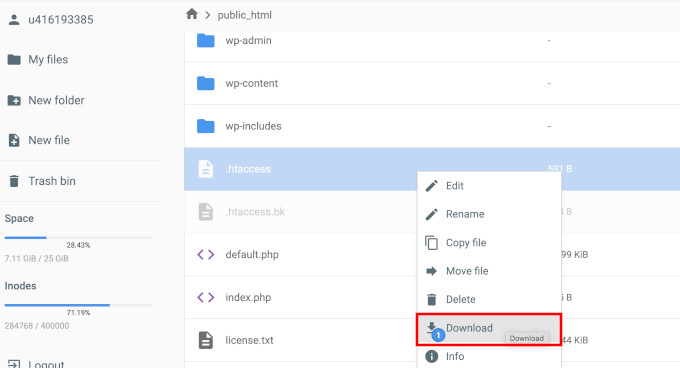This screenshot has width=680, height=368.
Task: Select the .htaccess.bk file name
Action: pos(255,212)
